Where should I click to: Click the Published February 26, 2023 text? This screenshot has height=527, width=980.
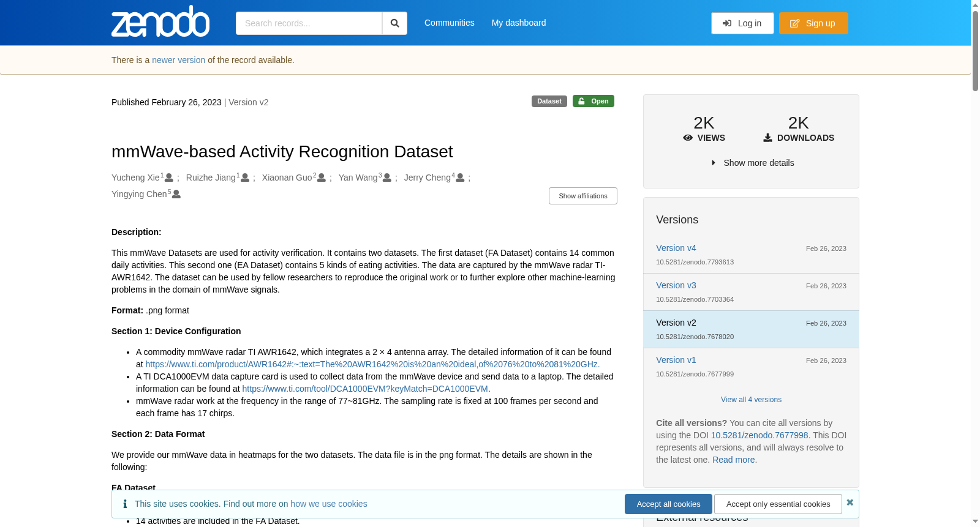pyautogui.click(x=167, y=102)
